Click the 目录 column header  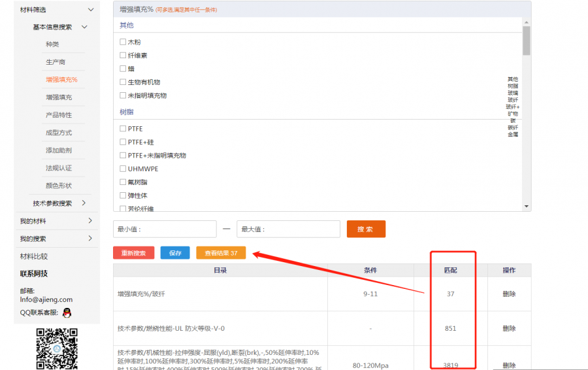220,270
